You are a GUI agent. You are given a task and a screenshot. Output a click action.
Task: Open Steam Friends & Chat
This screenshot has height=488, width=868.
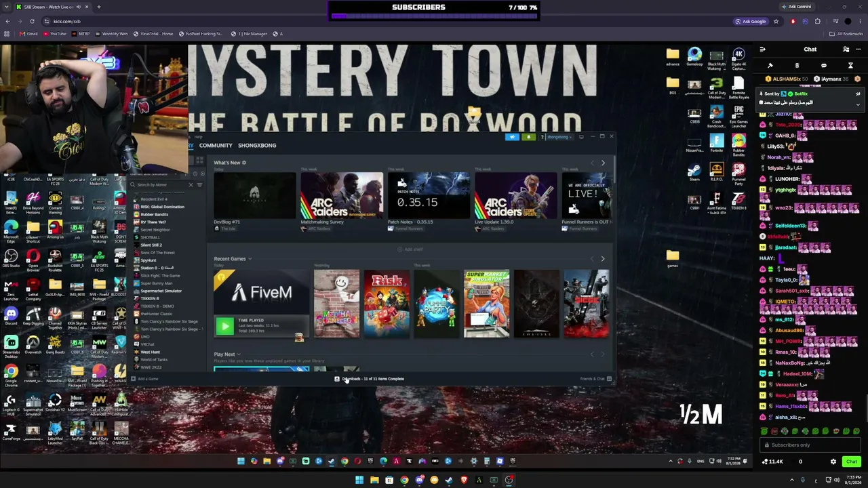[x=596, y=379]
